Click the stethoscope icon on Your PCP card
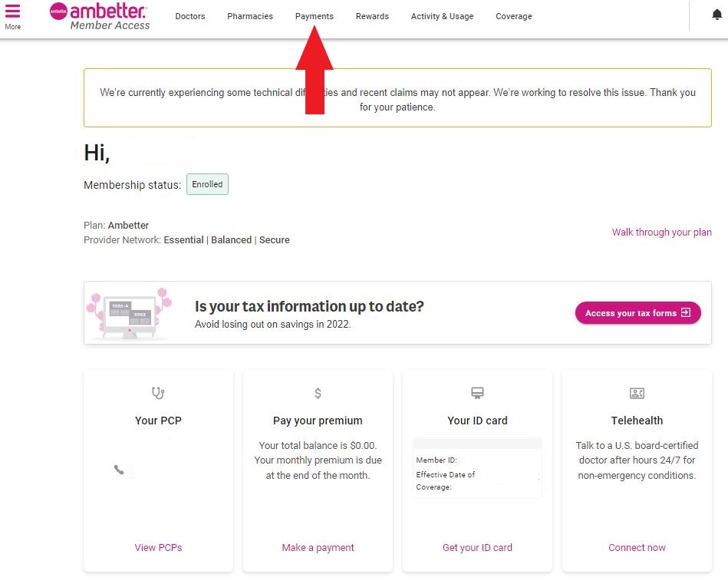 [158, 393]
